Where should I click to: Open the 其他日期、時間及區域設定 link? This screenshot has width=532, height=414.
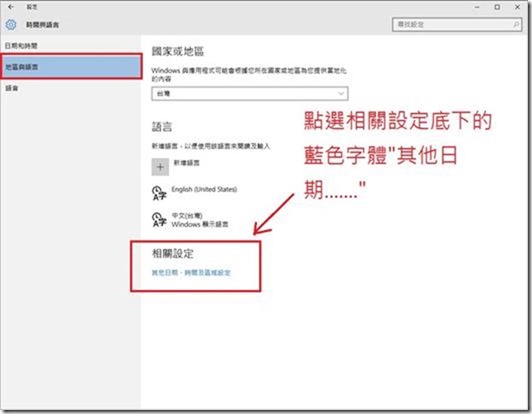191,272
